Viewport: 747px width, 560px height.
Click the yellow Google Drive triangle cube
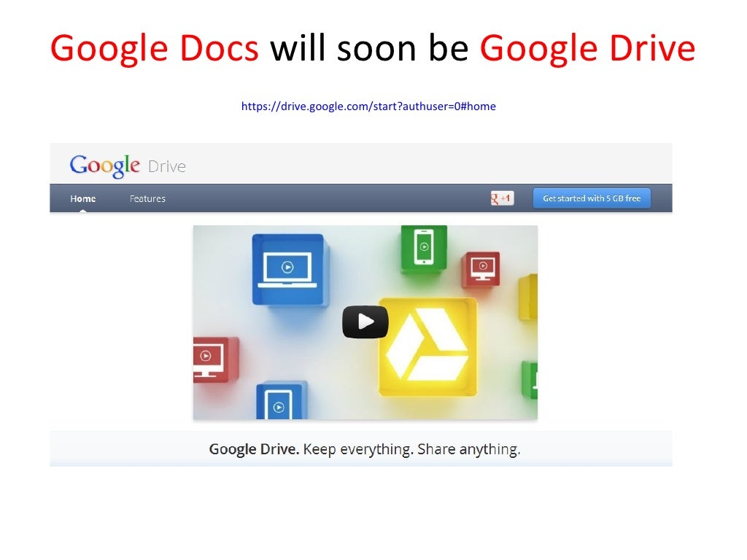(x=427, y=347)
